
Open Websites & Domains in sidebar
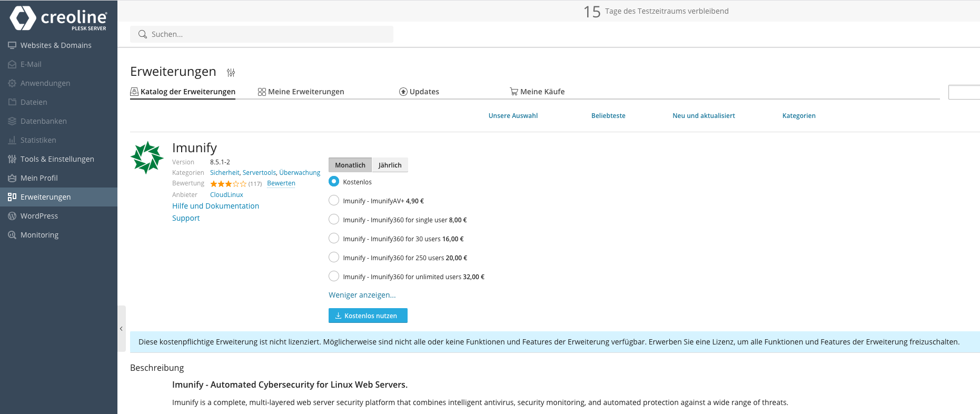click(58, 45)
